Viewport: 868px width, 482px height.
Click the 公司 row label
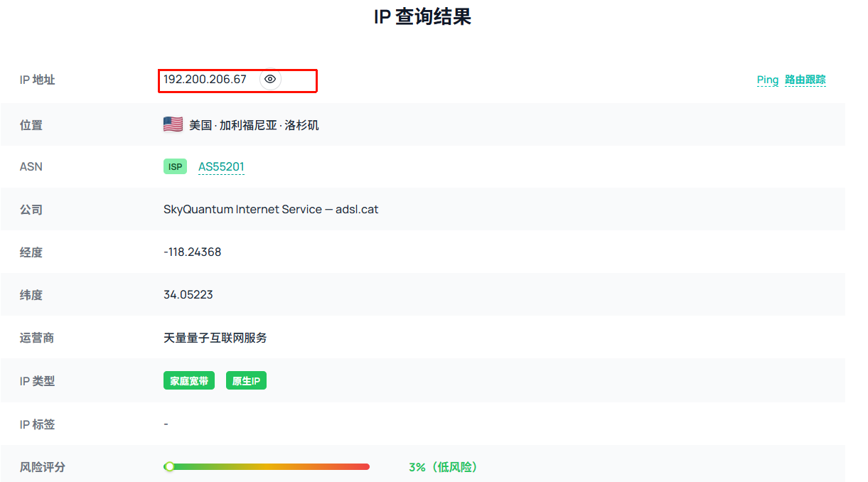[31, 210]
